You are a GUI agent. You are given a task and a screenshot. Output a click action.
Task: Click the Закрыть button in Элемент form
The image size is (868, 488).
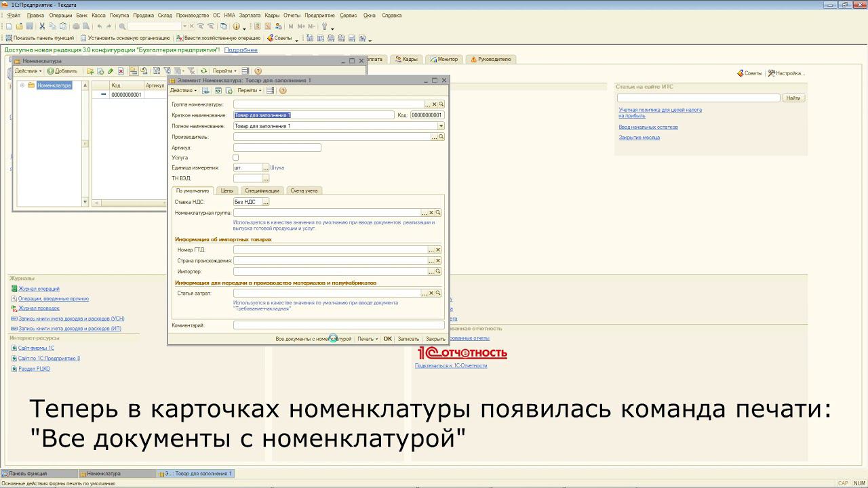pos(435,339)
